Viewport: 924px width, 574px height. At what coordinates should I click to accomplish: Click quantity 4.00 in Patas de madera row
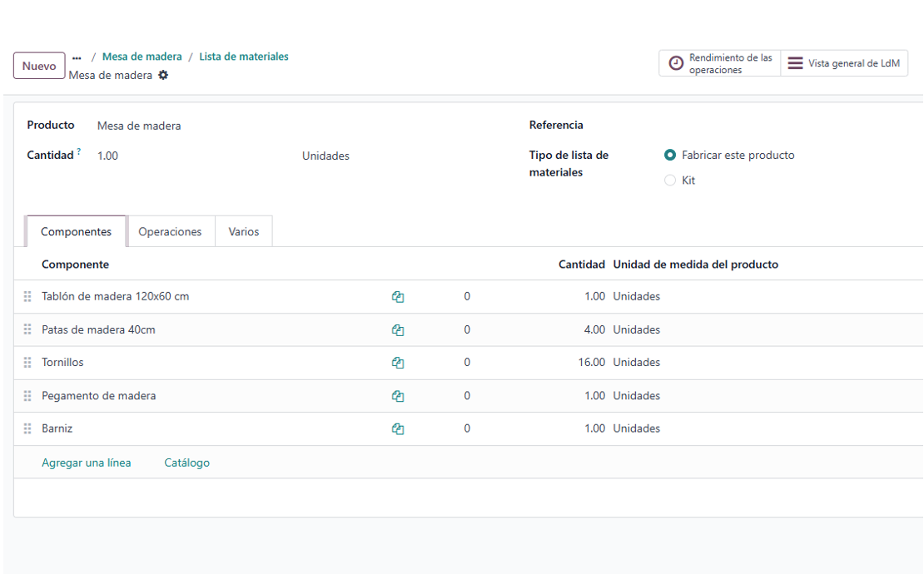594,329
